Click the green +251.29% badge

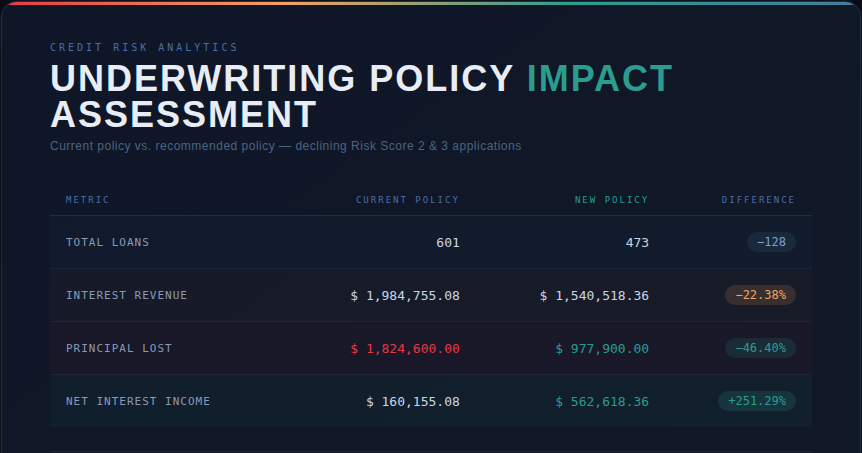click(757, 401)
